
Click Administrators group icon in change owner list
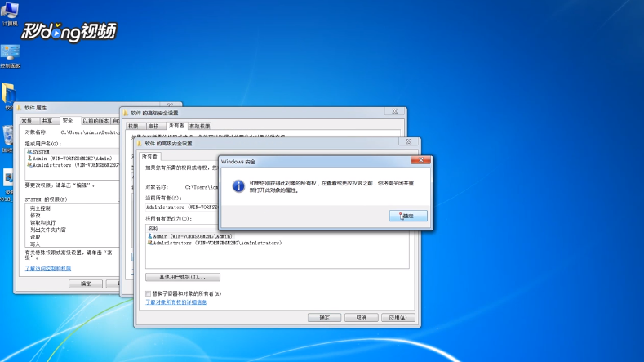pyautogui.click(x=150, y=244)
